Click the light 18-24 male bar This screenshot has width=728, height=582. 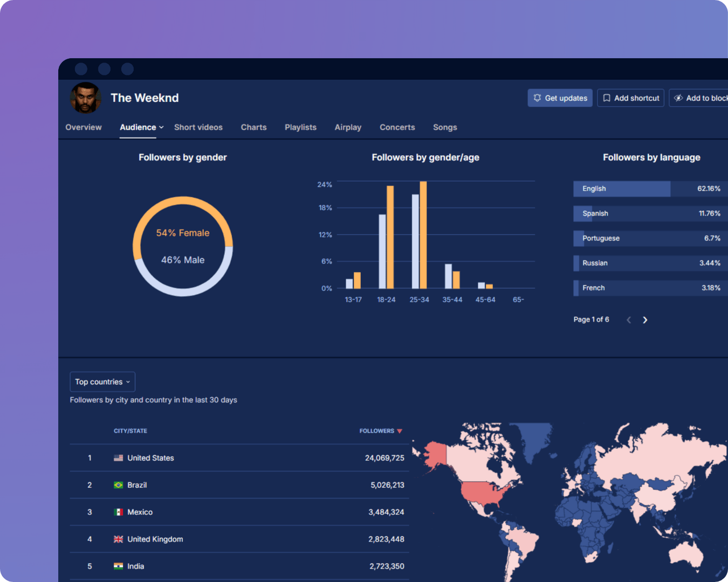click(x=382, y=251)
